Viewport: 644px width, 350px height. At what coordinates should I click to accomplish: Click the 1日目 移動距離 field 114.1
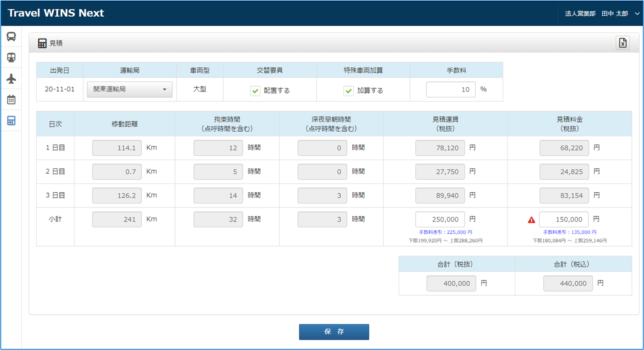click(117, 148)
